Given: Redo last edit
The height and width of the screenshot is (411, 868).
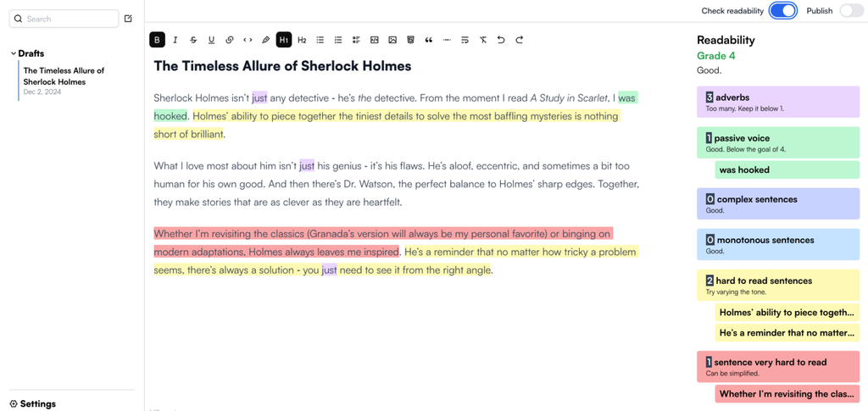Looking at the screenshot, I should pyautogui.click(x=520, y=40).
